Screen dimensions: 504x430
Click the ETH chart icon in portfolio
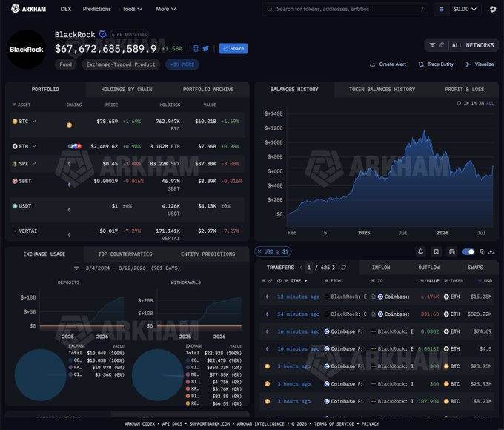point(34,146)
